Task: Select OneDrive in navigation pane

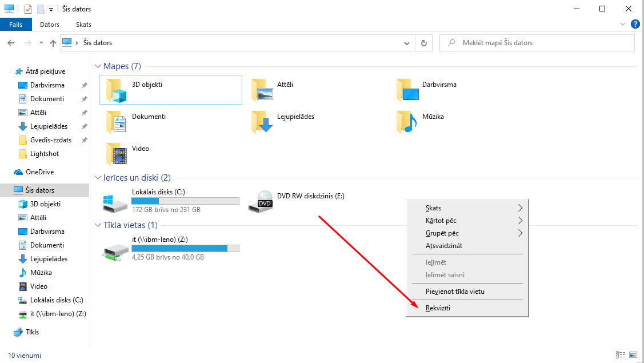Action: [x=39, y=172]
